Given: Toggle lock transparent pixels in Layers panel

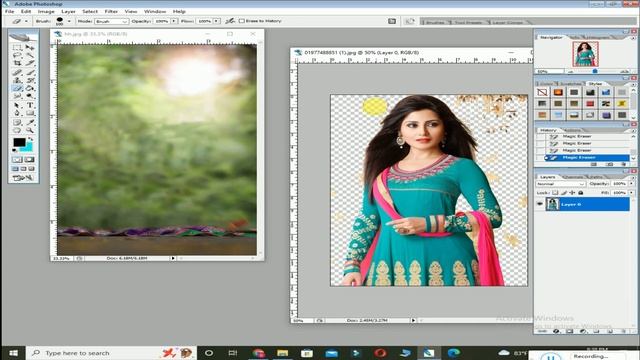Looking at the screenshot, I should [555, 193].
